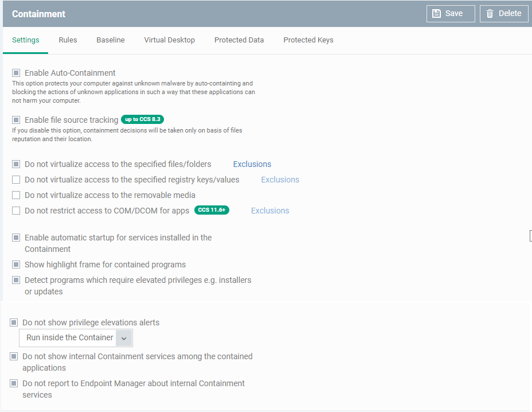Screen dimensions: 532x412
Task: Check 'Do not virtualize access to removable media'
Action: click(x=16, y=195)
